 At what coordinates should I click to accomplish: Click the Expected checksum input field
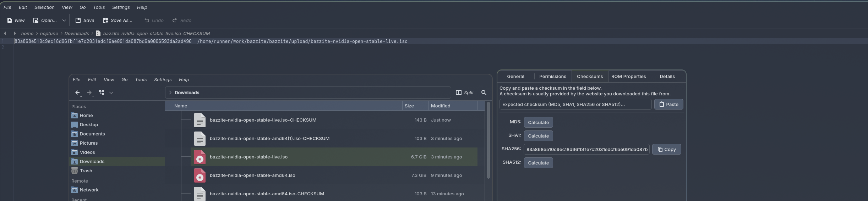tap(575, 104)
